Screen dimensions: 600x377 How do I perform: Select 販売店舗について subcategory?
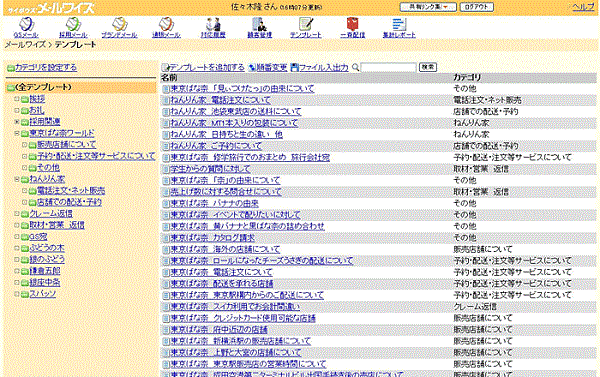tap(66, 145)
